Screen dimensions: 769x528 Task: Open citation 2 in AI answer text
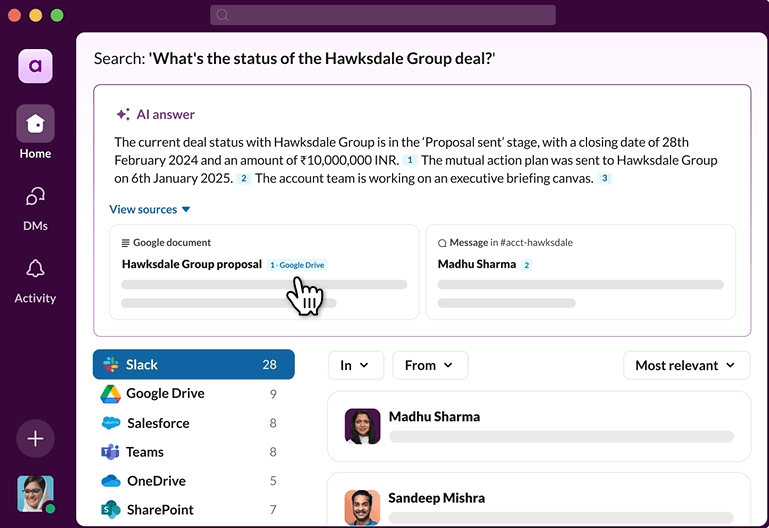coord(243,178)
